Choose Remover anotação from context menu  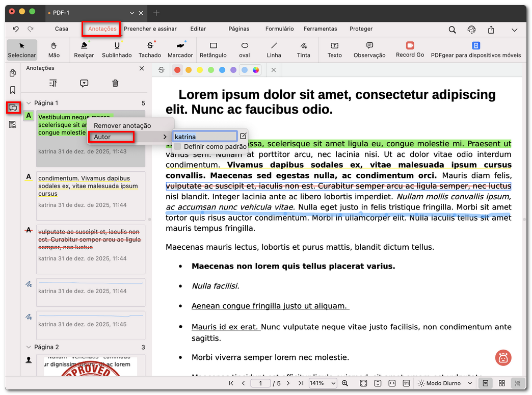(x=122, y=125)
